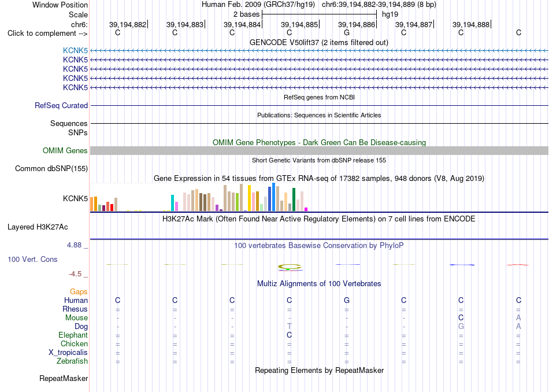
Task: Click the 39,194,888 ruler coordinate
Action: pos(471,24)
